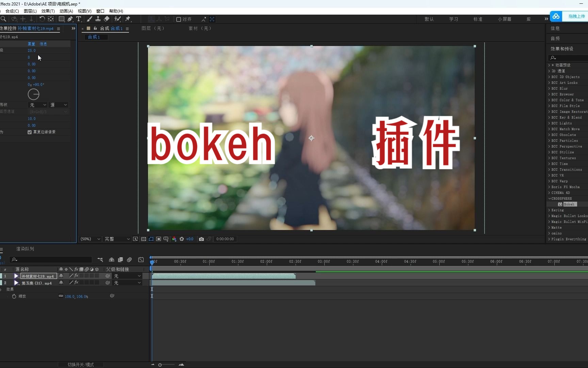Toggle the 缩放 stopwatch keyframe
588x368 pixels.
click(14, 296)
